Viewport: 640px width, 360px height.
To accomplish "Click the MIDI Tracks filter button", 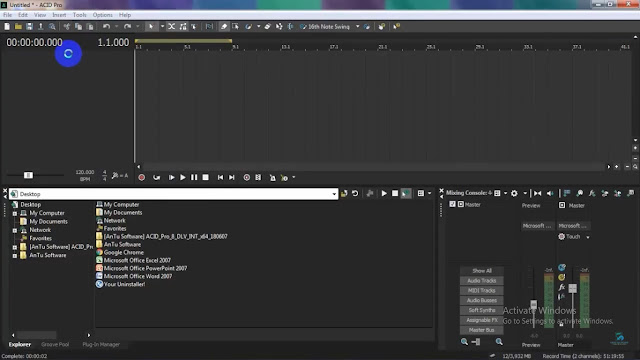I will [482, 290].
